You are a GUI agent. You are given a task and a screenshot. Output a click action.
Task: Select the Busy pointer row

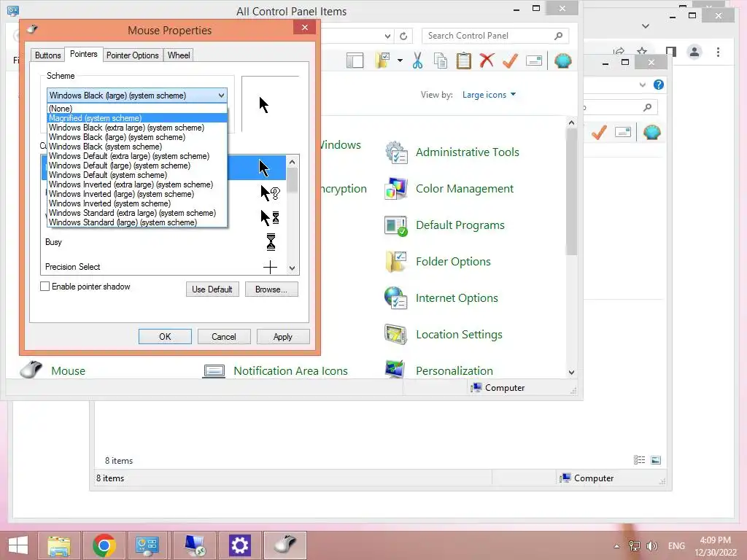(x=163, y=242)
